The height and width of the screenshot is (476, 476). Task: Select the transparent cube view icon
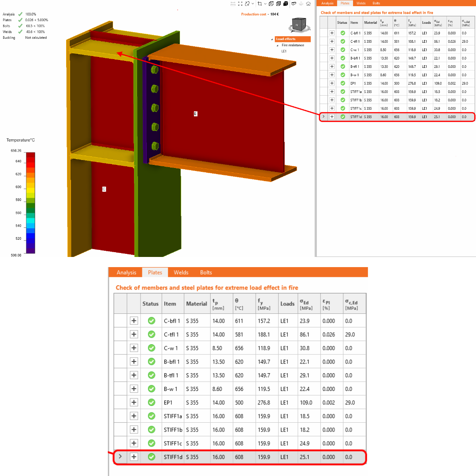point(279,4)
